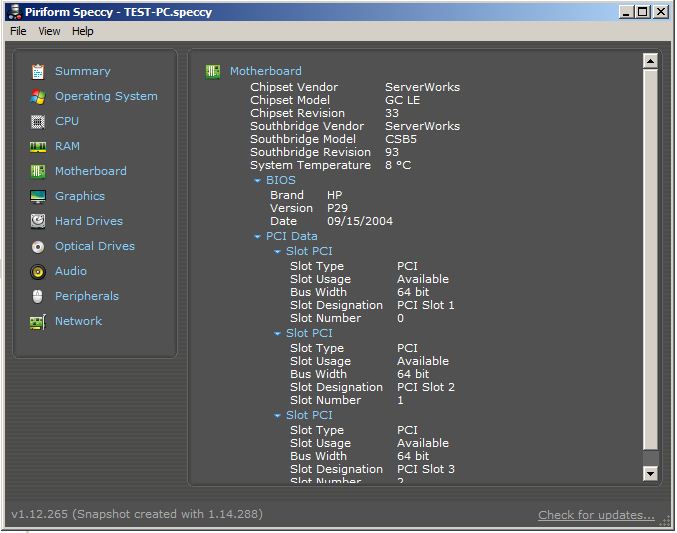This screenshot has width=677, height=533.
Task: Click the Motherboard header icon in main panel
Action: (x=212, y=72)
